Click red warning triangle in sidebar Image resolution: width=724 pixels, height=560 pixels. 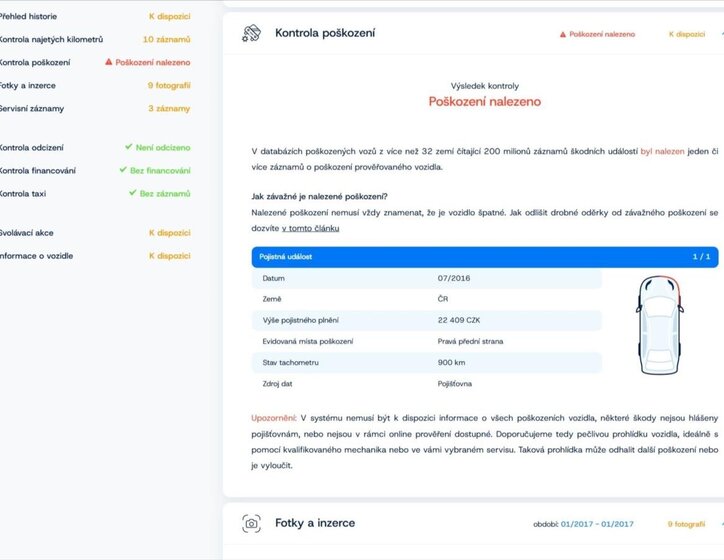(x=108, y=62)
